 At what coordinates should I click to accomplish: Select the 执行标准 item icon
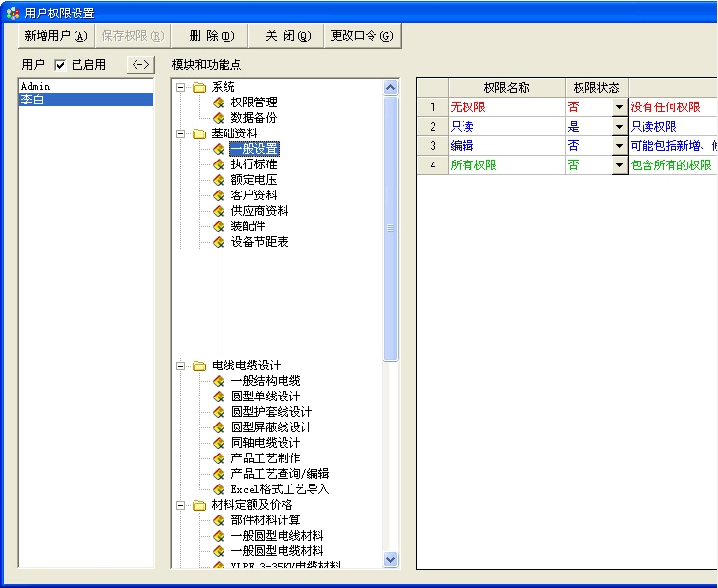tap(219, 164)
